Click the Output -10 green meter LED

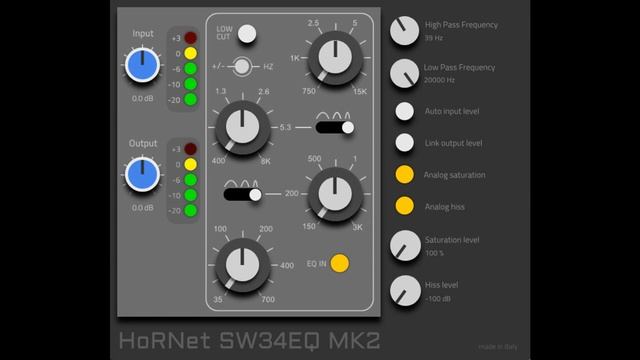coord(190,195)
